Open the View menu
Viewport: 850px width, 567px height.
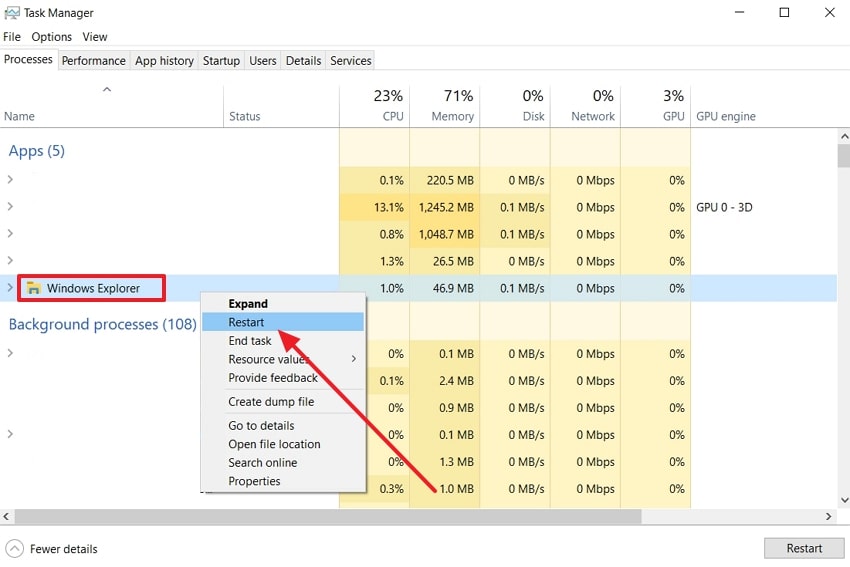(95, 37)
